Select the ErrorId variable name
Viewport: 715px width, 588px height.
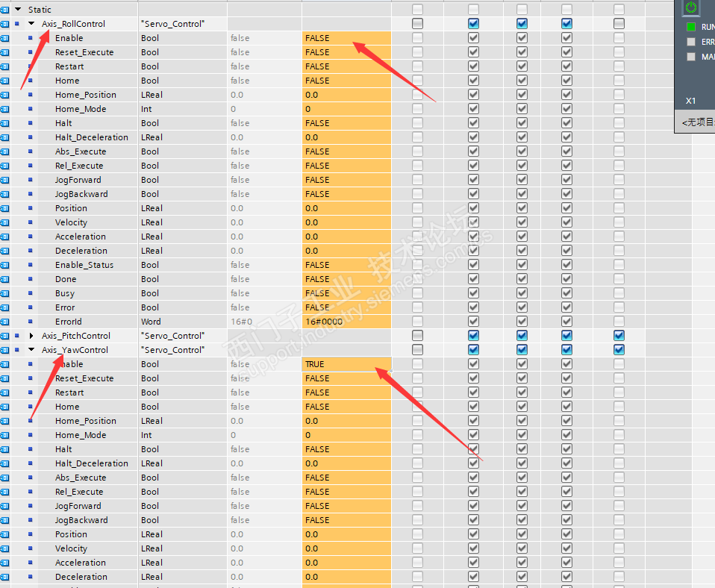69,322
